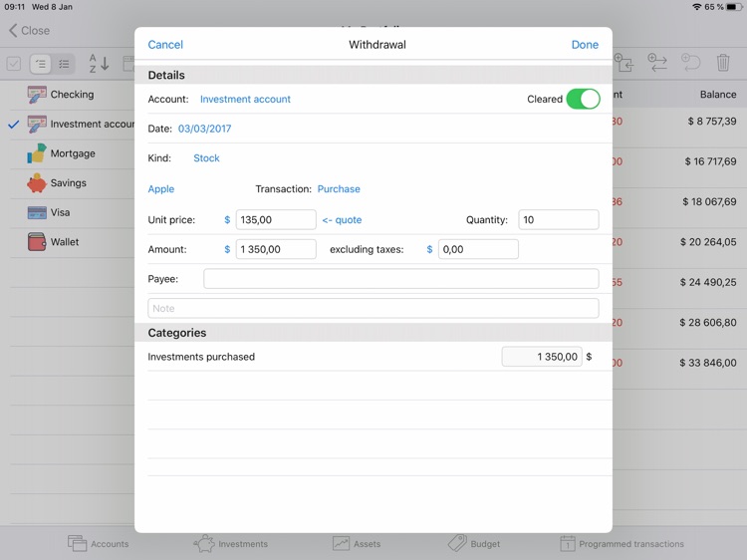Viewport: 747px width, 560px height.
Task: Tick the checkmark toolbar button
Action: pos(14,64)
